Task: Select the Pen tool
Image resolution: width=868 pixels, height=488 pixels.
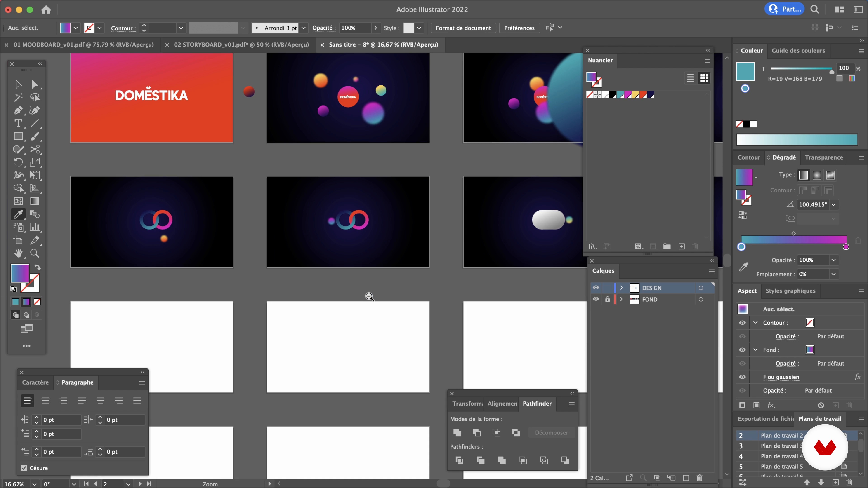Action: point(18,110)
